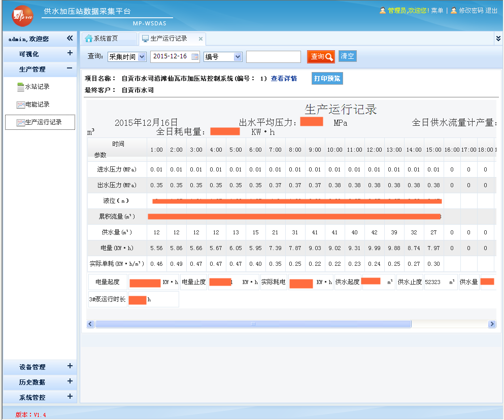Click the horizontal scrollbar's right arrow
Viewport: 504px width, 420px height.
(x=491, y=324)
